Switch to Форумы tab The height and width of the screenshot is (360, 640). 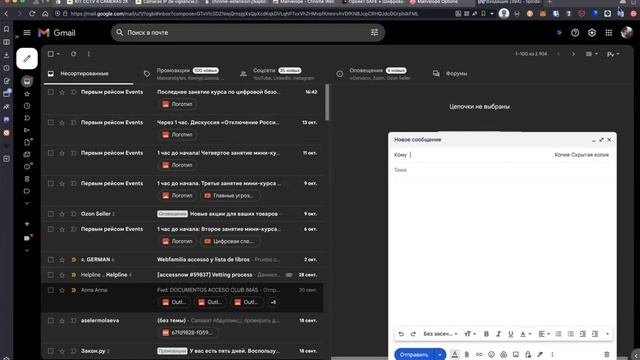click(x=456, y=74)
